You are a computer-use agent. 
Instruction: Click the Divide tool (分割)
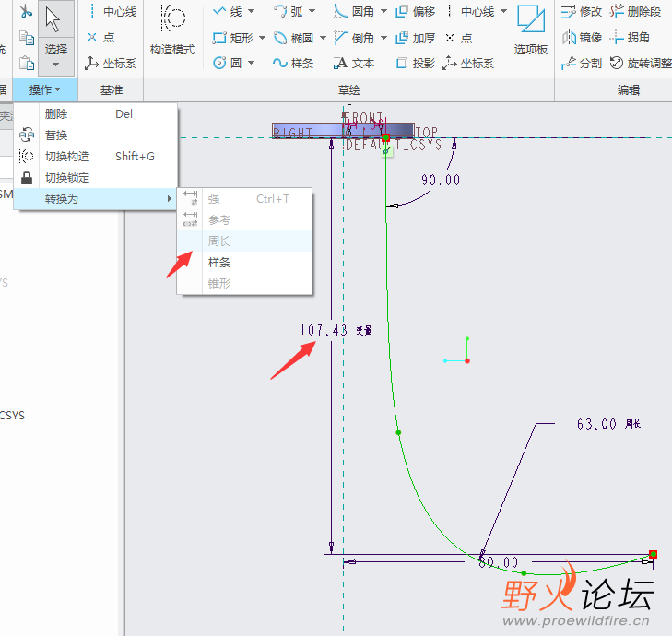[x=581, y=64]
